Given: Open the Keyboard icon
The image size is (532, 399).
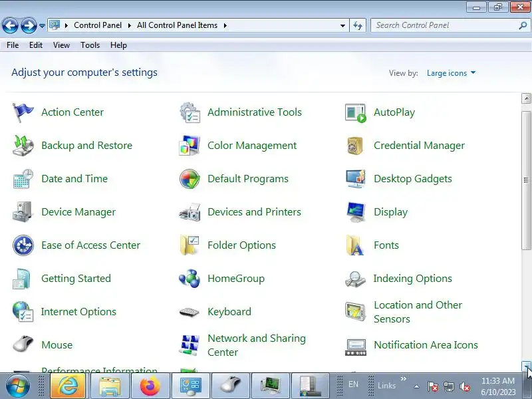Looking at the screenshot, I should click(190, 312).
